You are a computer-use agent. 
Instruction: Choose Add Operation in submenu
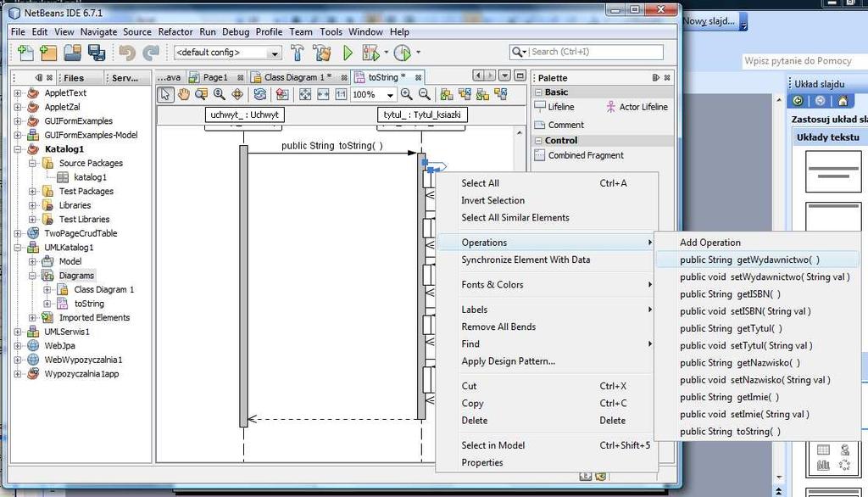pyautogui.click(x=710, y=243)
